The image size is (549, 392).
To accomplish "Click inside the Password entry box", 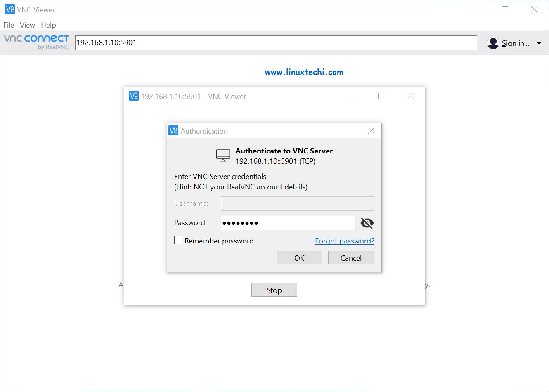I will pos(288,223).
